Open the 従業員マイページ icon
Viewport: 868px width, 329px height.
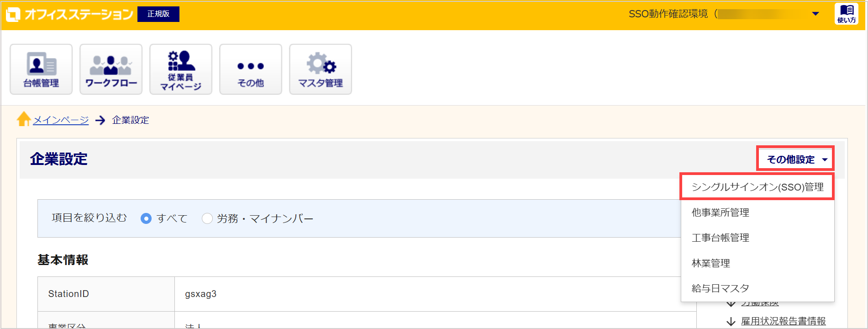click(x=181, y=69)
